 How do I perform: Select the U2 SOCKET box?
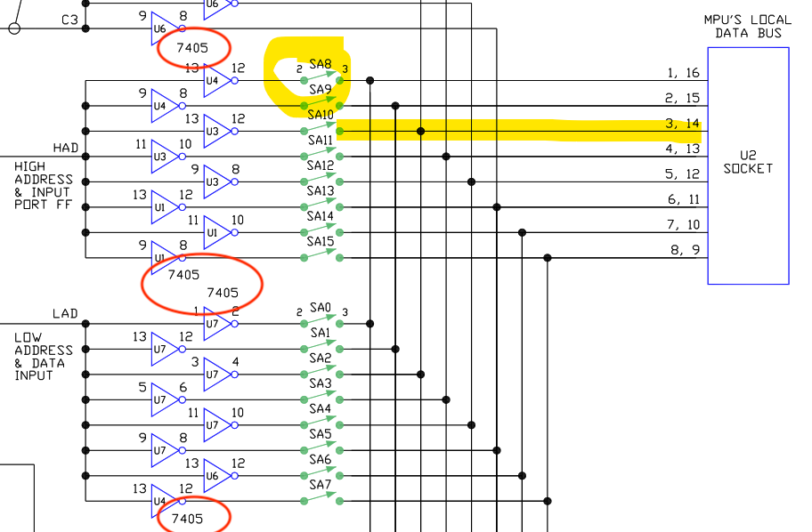click(748, 165)
